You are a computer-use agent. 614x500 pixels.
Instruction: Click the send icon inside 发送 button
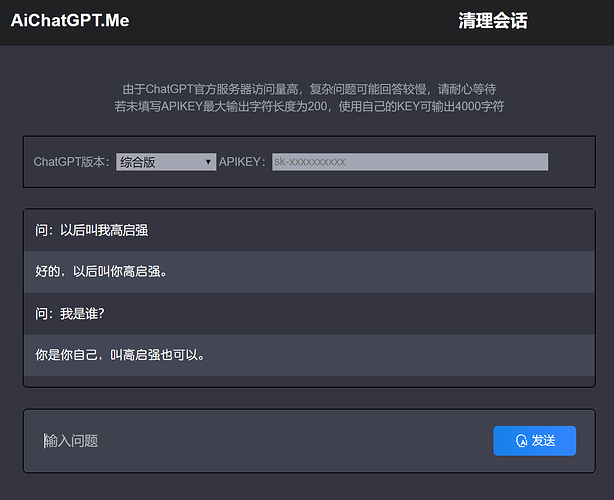pyautogui.click(x=521, y=441)
